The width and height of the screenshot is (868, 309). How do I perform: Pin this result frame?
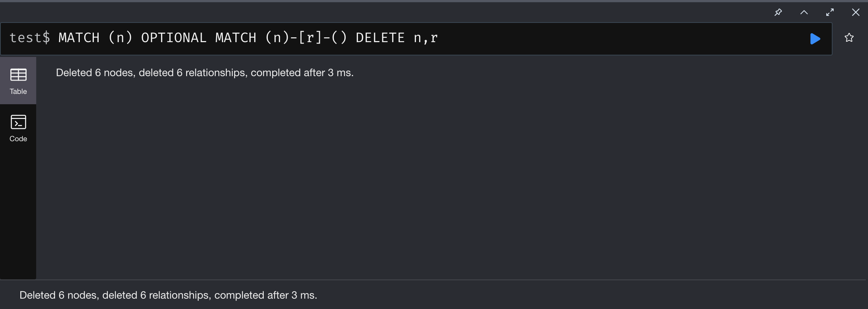tap(778, 12)
